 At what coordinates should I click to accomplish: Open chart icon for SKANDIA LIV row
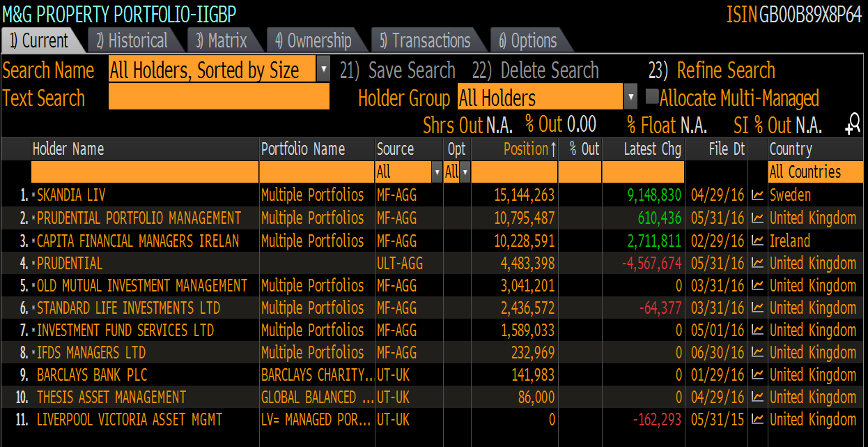758,195
